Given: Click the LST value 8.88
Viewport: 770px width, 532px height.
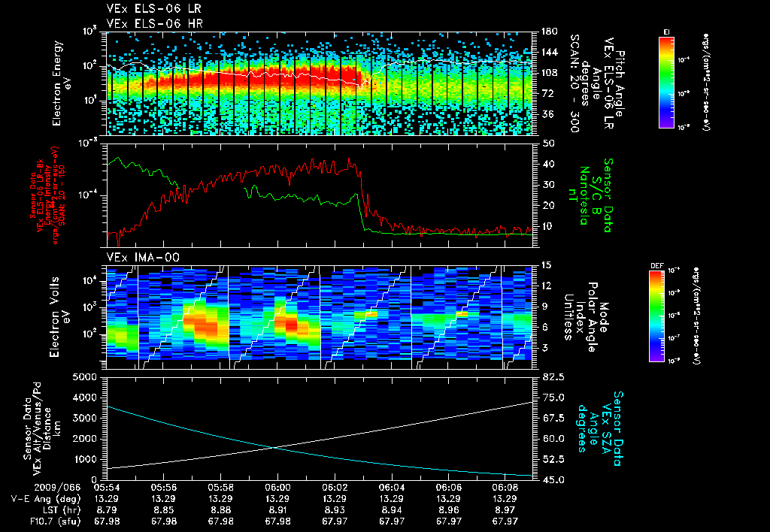Looking at the screenshot, I should (x=221, y=510).
